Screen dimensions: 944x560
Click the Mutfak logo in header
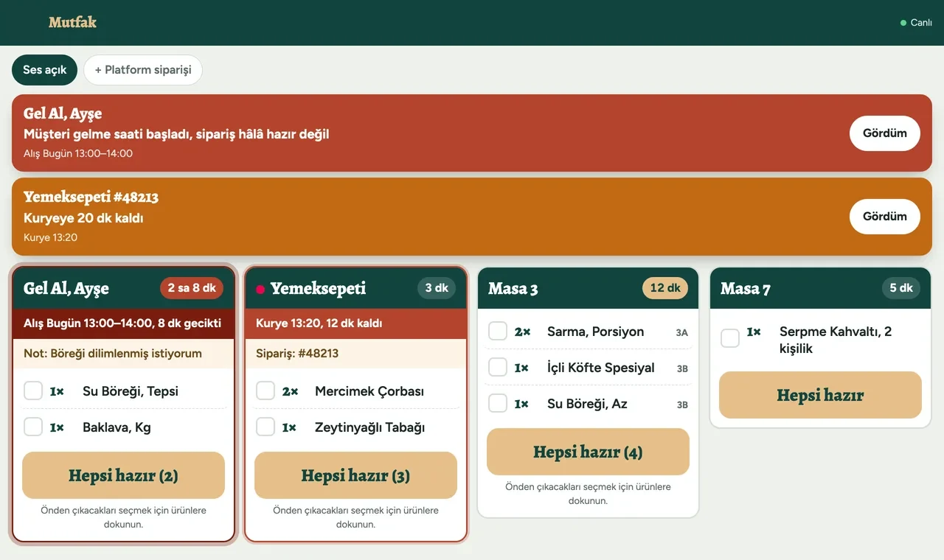tap(72, 22)
